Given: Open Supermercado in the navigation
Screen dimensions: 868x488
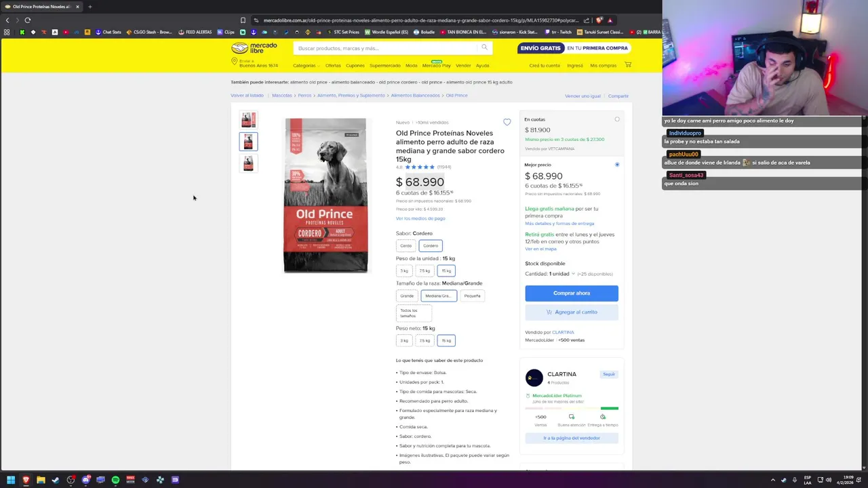Looking at the screenshot, I should click(x=385, y=66).
